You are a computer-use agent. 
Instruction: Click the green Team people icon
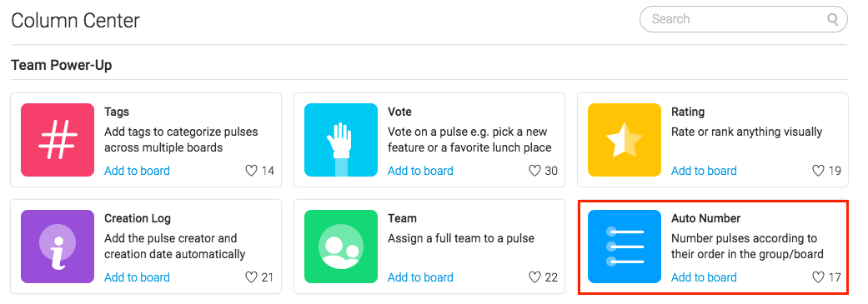tap(341, 247)
